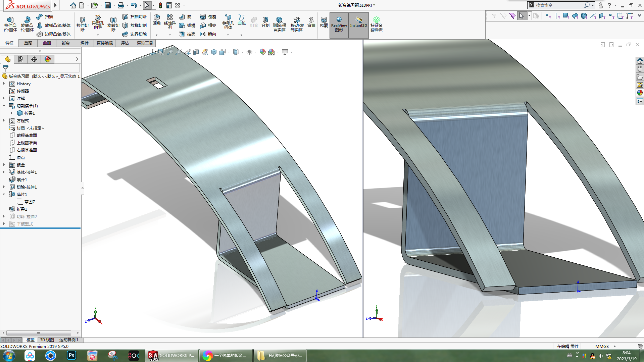Open the 运动算例 1 motion study tab
The image size is (644, 362).
pos(69,340)
